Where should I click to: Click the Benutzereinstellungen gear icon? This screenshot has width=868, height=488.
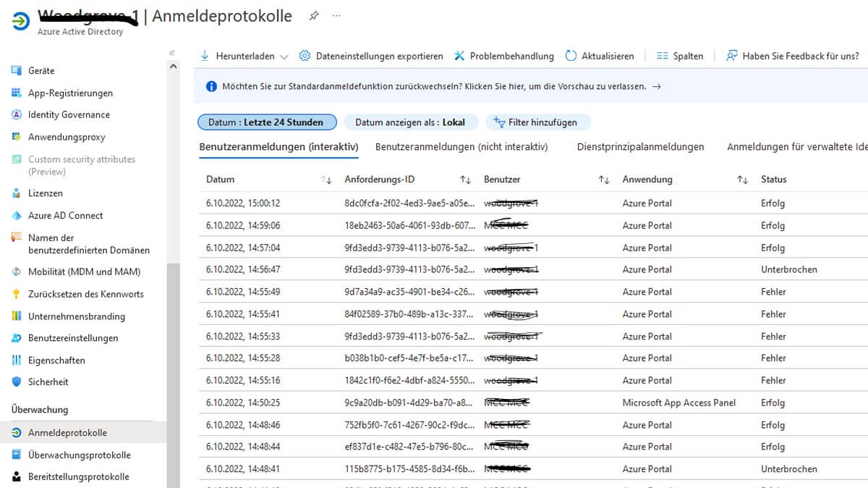click(17, 338)
